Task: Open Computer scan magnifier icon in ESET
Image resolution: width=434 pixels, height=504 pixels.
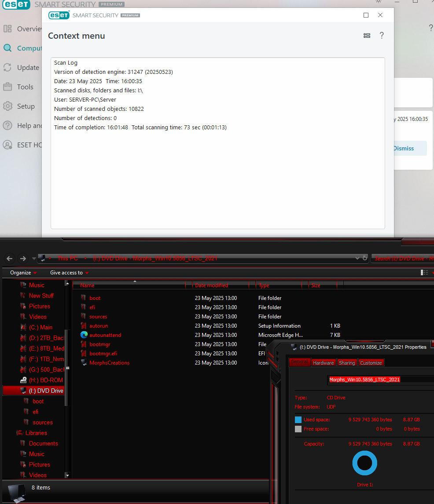Action: (7, 48)
